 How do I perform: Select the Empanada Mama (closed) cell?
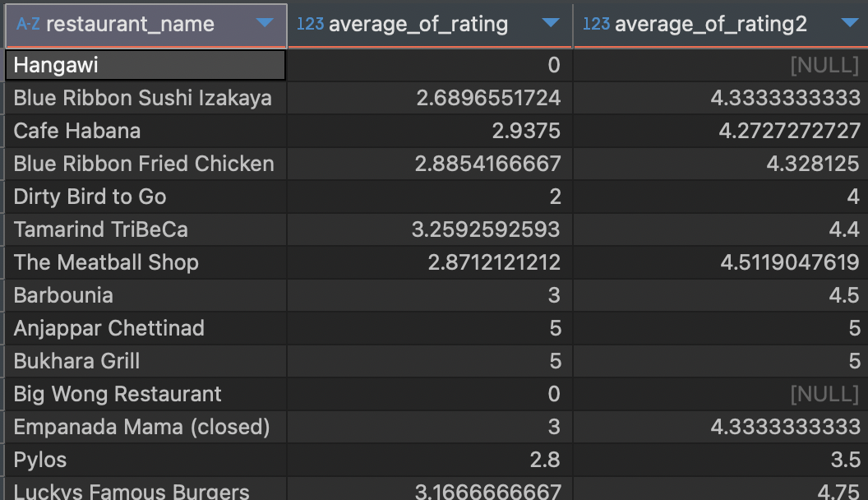[x=146, y=427]
